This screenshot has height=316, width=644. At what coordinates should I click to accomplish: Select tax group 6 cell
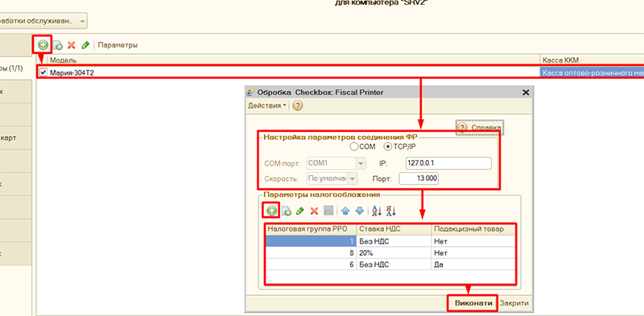pos(311,265)
